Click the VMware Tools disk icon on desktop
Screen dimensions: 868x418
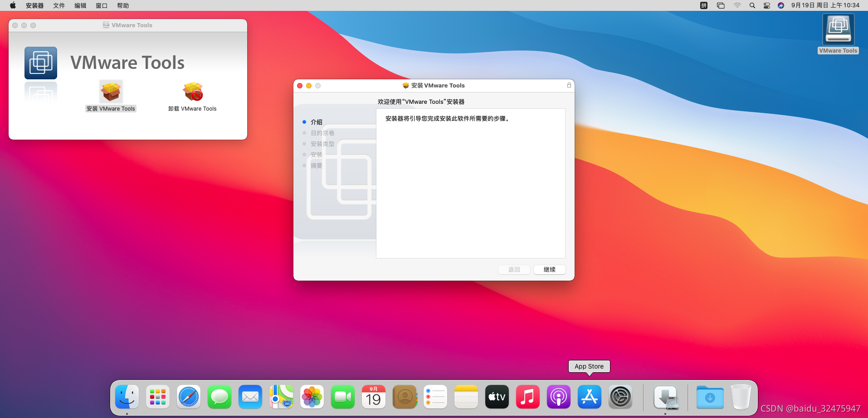click(838, 29)
